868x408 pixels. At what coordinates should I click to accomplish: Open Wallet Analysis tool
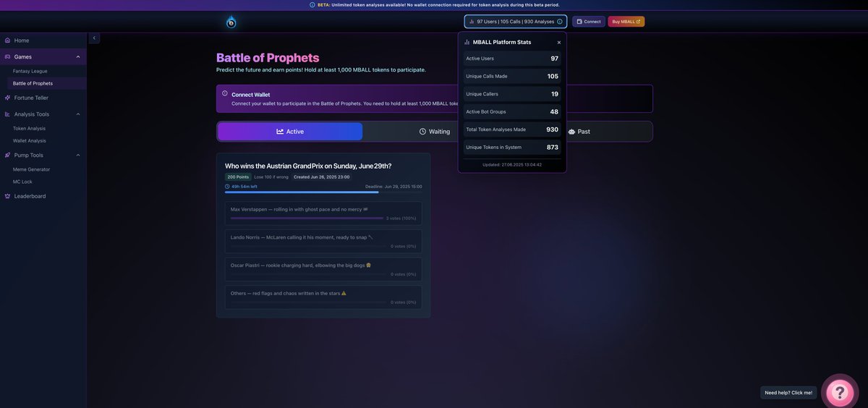[29, 141]
